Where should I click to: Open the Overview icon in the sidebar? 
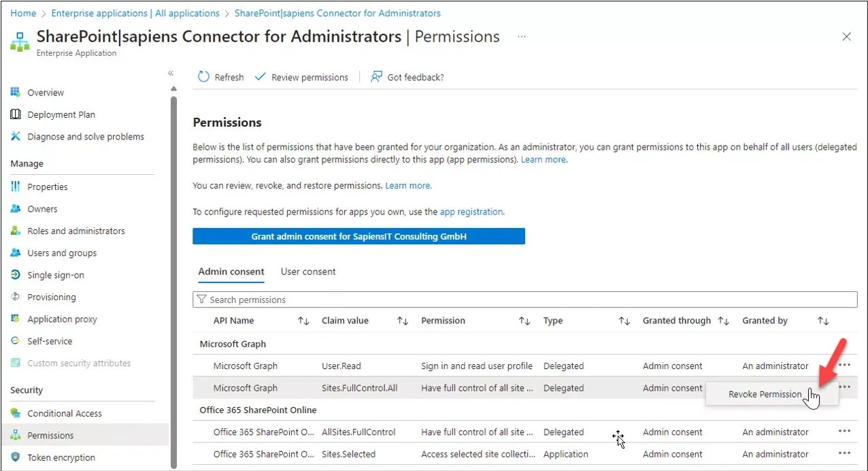(x=16, y=93)
